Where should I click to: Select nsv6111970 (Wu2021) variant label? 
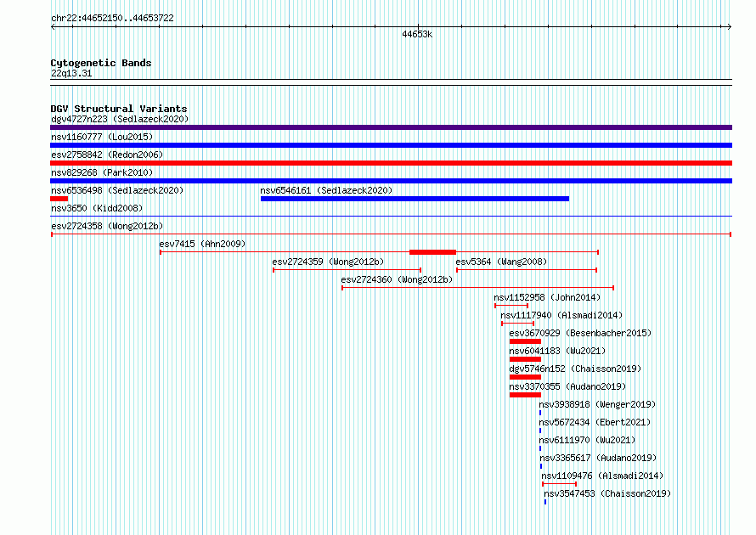(587, 440)
